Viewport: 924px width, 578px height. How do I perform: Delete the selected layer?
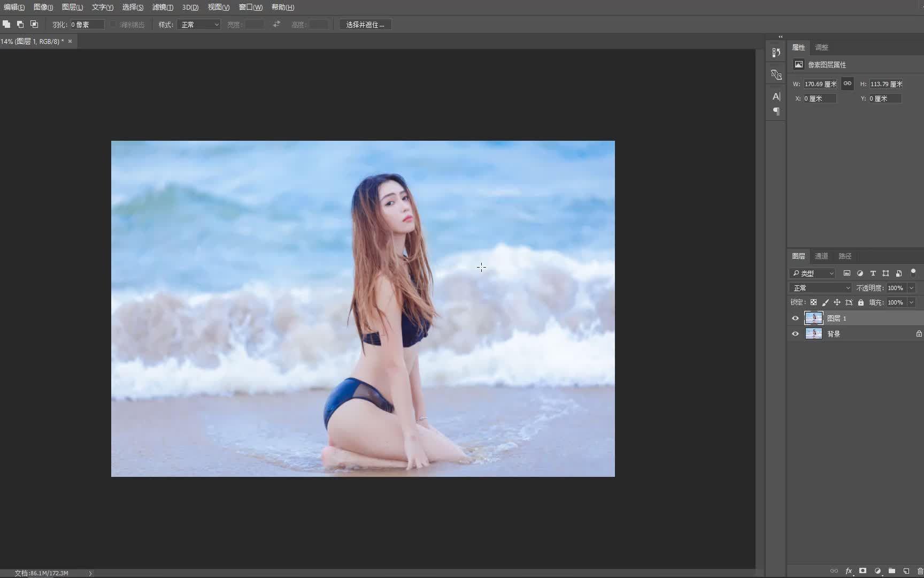point(920,571)
